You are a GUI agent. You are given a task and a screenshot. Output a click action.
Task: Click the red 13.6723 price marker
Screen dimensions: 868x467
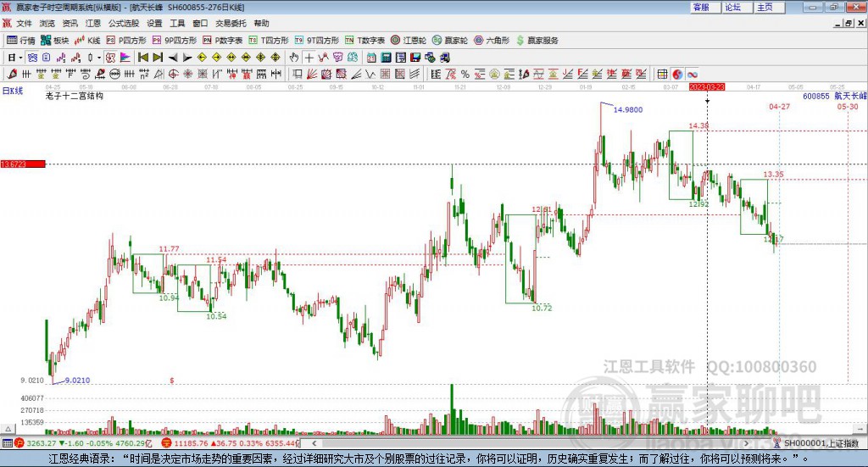pyautogui.click(x=23, y=164)
